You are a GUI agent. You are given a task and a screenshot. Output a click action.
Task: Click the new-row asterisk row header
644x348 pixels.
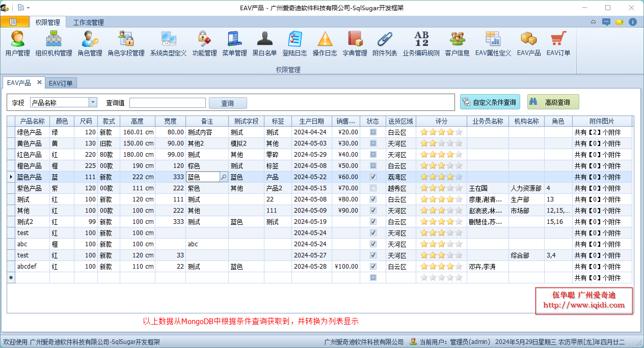coord(11,278)
